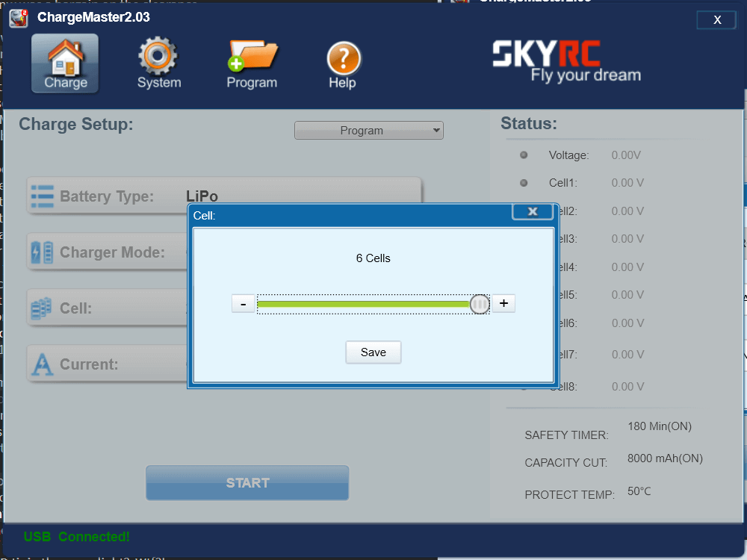This screenshot has height=560, width=747.
Task: Click the Voltage status indicator dot
Action: pos(524,155)
